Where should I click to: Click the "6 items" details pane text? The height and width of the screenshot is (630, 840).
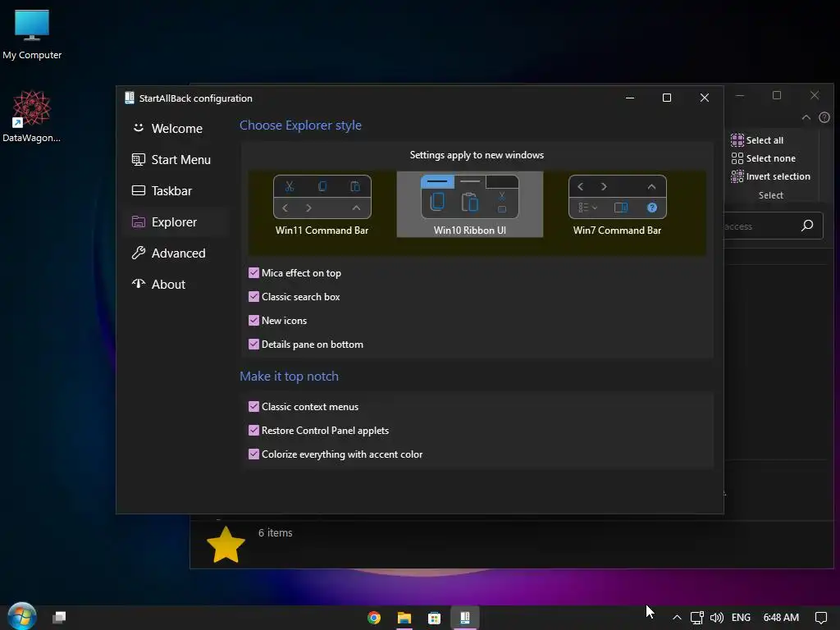276,533
